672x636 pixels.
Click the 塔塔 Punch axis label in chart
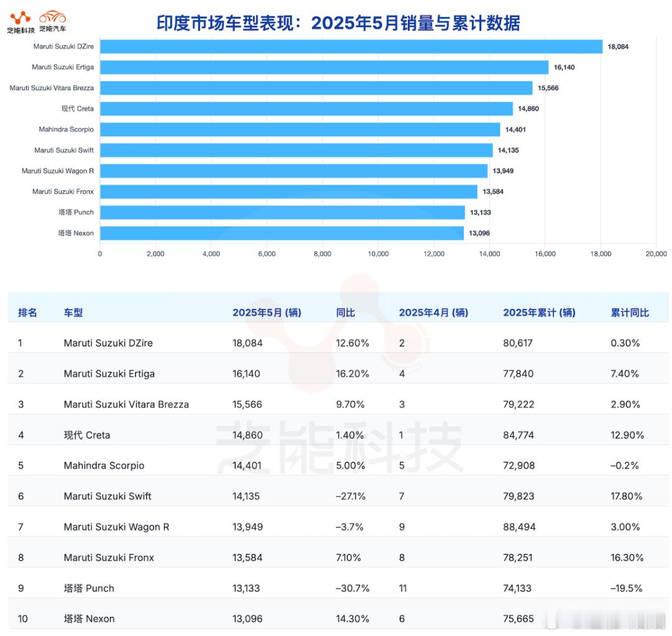tap(76, 212)
